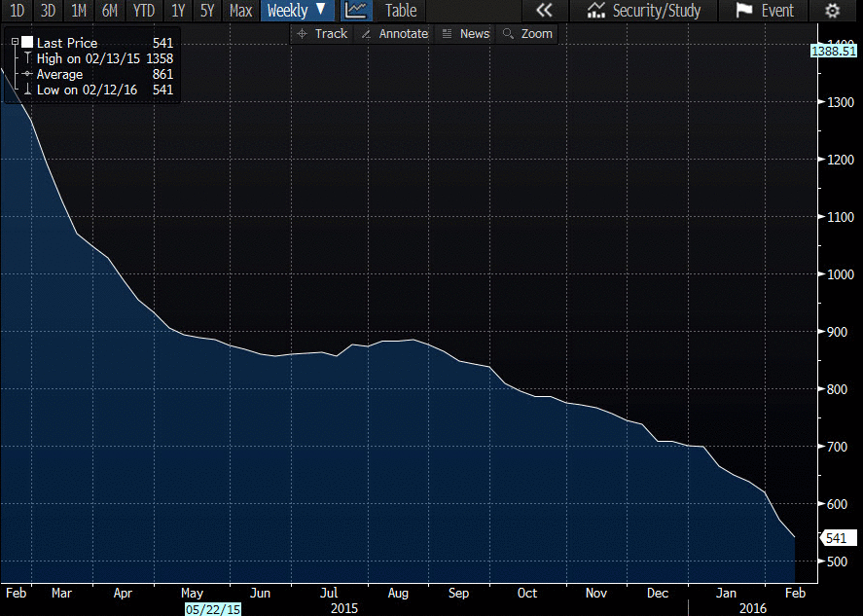Enable the Track crosshair tool
Screen dimensions: 863x616
click(322, 33)
